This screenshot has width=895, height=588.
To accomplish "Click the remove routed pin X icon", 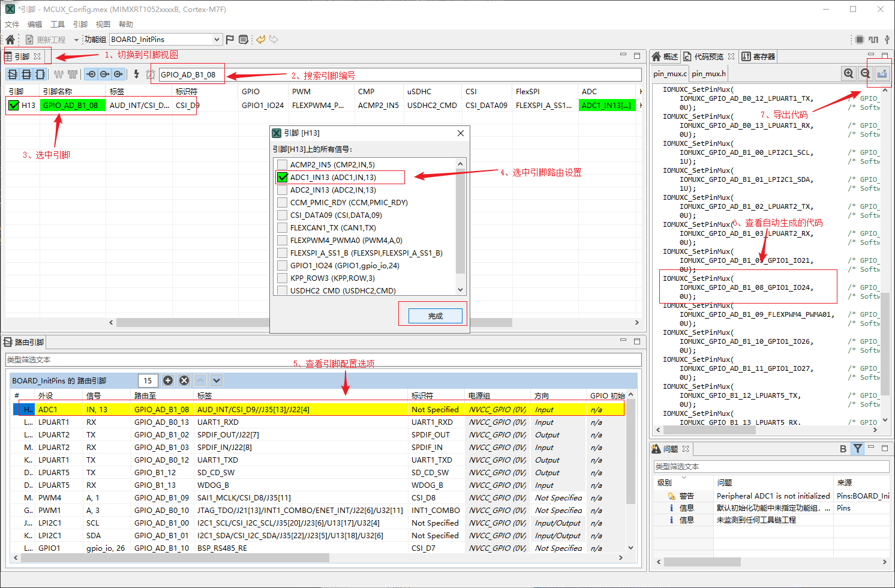I will pyautogui.click(x=184, y=380).
